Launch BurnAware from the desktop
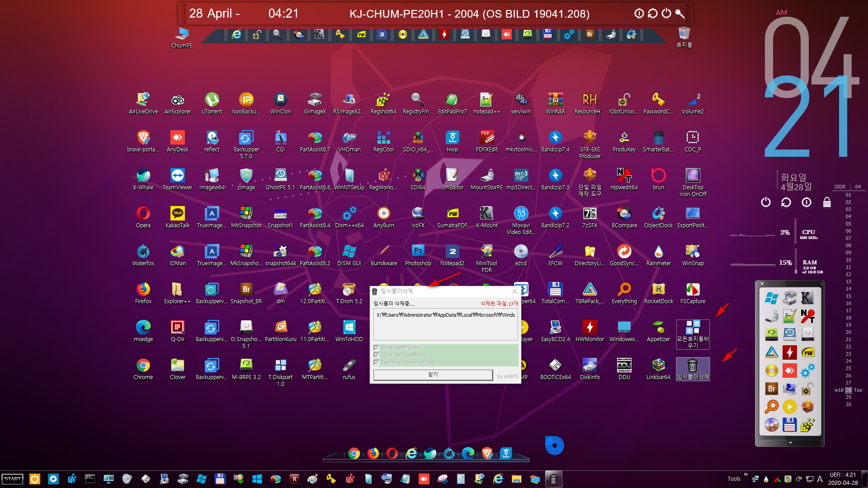This screenshot has height=488, width=868. (383, 255)
